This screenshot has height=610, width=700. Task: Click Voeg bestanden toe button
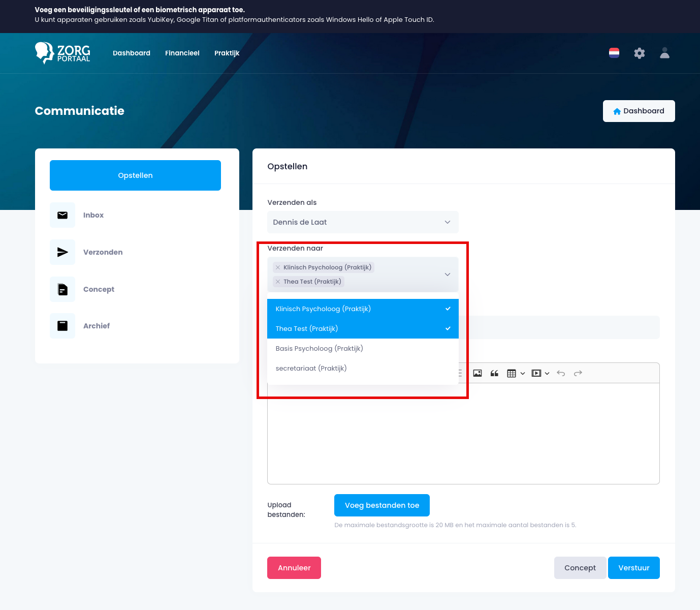click(382, 505)
